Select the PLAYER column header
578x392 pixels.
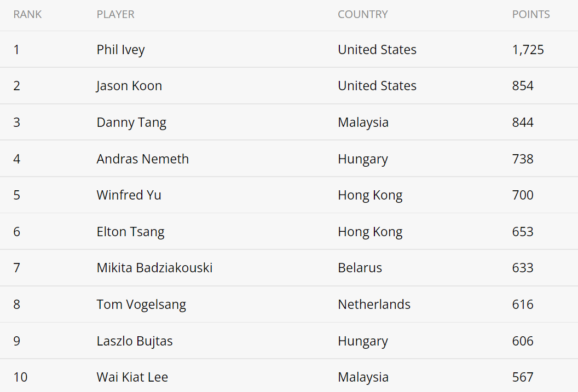[x=115, y=14]
